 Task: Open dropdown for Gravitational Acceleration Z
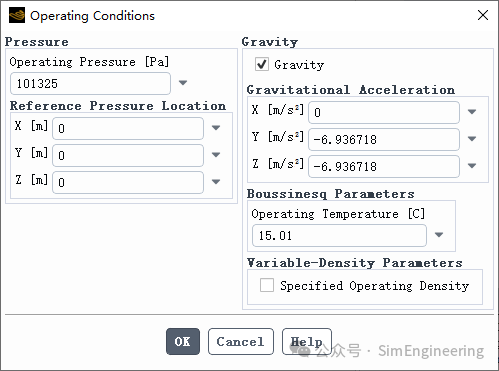pos(472,166)
